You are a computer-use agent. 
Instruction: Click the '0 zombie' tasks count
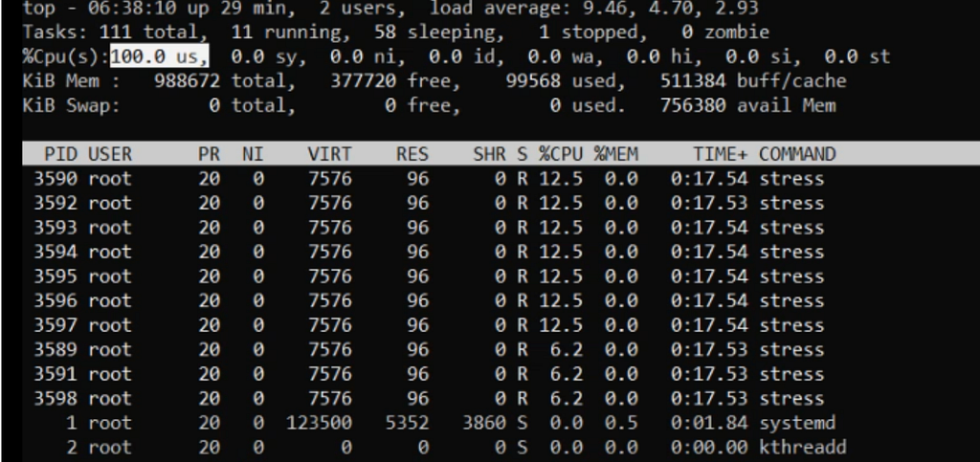726,32
